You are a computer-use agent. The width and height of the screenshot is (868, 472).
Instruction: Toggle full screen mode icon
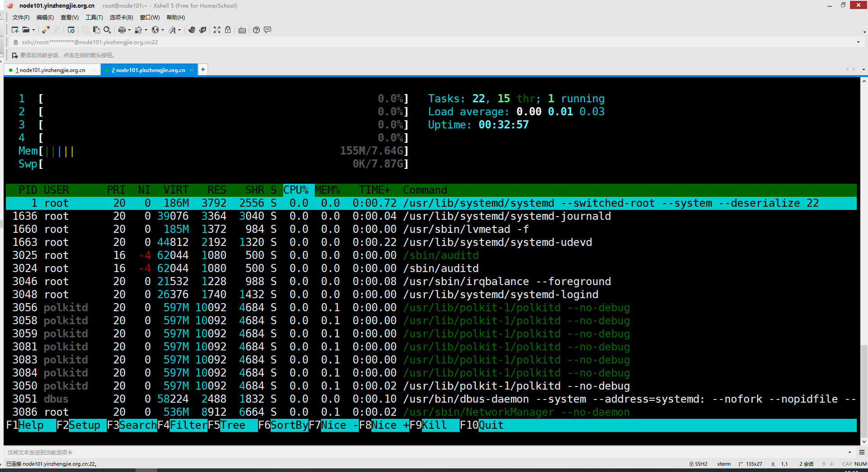click(217, 30)
